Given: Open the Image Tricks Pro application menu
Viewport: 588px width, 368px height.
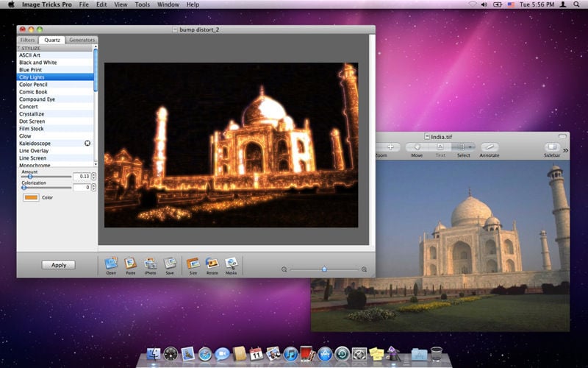Looking at the screenshot, I should pos(47,4).
